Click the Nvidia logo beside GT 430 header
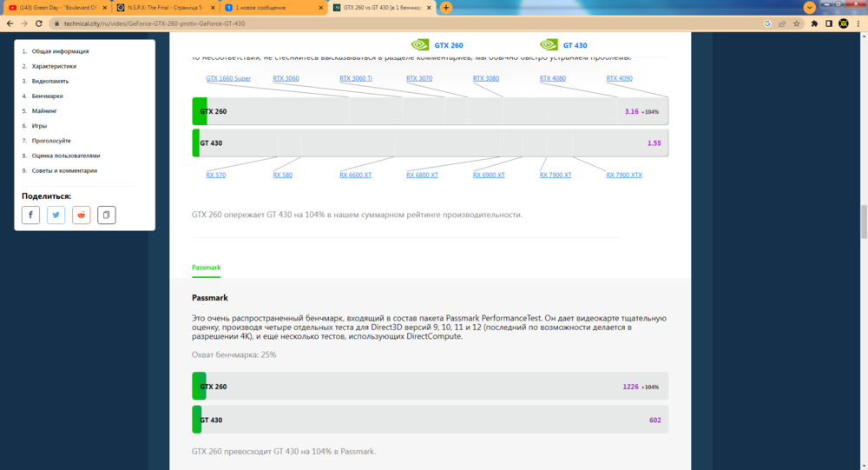Image resolution: width=868 pixels, height=470 pixels. [x=549, y=44]
